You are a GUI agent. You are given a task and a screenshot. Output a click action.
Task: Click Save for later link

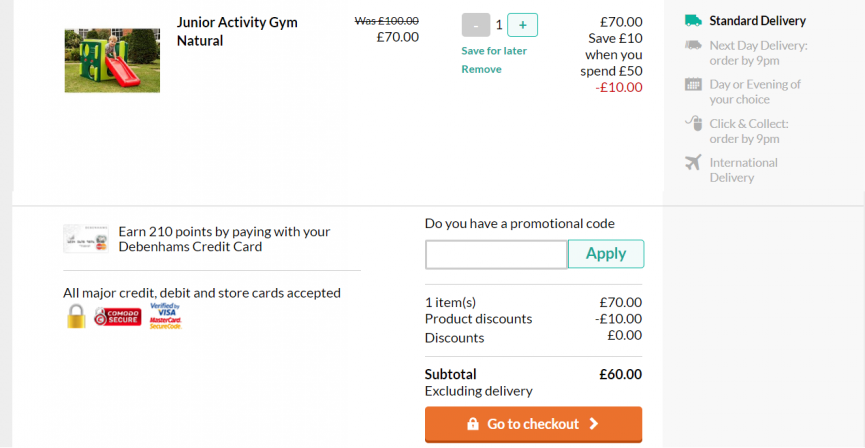(494, 51)
